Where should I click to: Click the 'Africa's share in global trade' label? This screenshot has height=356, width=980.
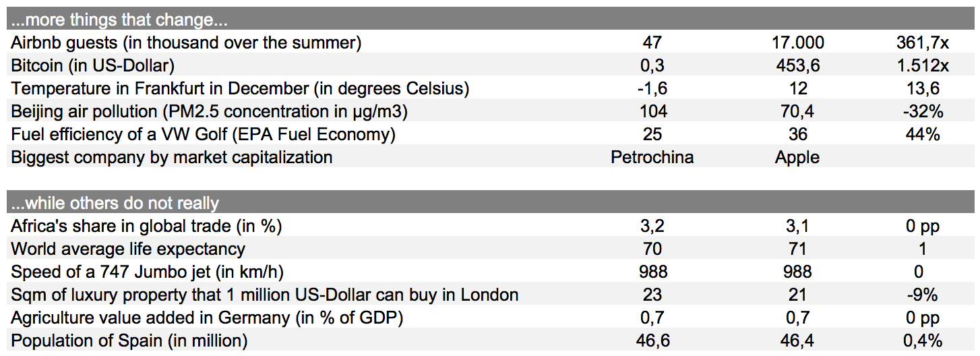(146, 227)
